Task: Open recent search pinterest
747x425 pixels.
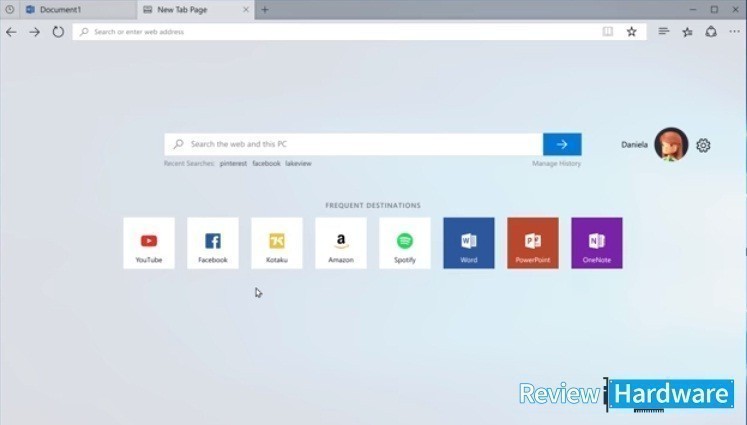Action: (x=233, y=163)
